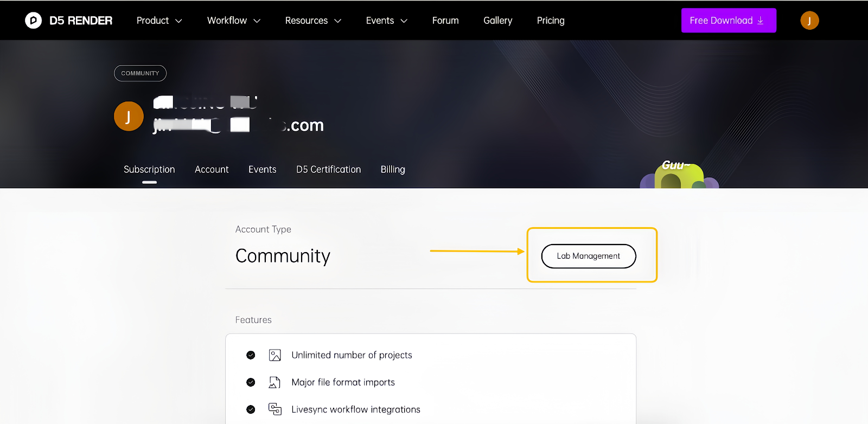Open the Gallery page

coord(497,21)
